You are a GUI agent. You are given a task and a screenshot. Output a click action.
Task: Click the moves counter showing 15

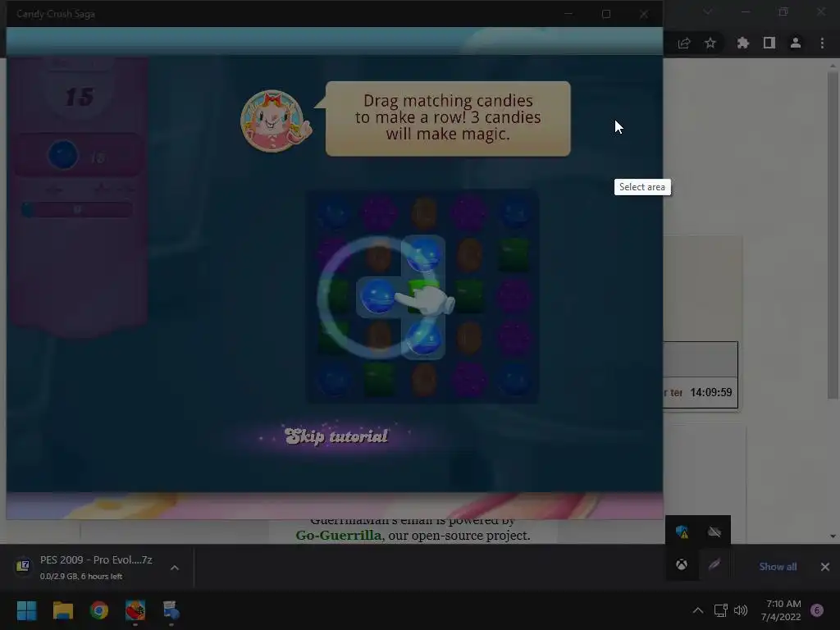click(80, 97)
